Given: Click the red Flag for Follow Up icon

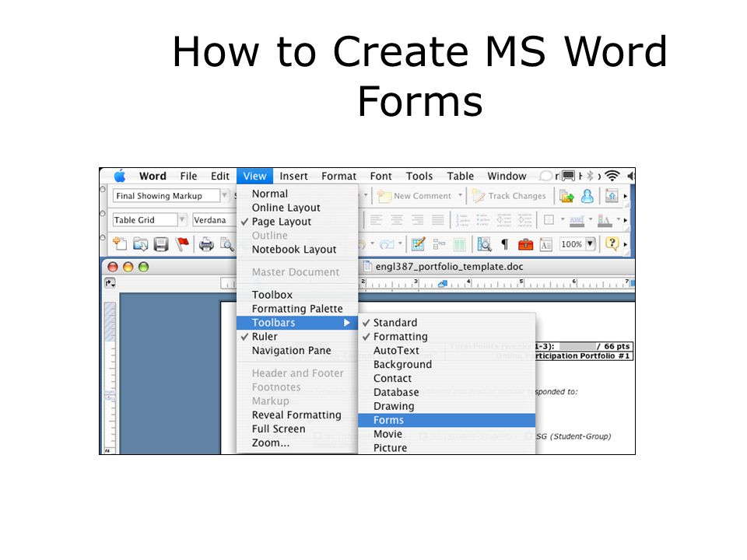Looking at the screenshot, I should (182, 244).
